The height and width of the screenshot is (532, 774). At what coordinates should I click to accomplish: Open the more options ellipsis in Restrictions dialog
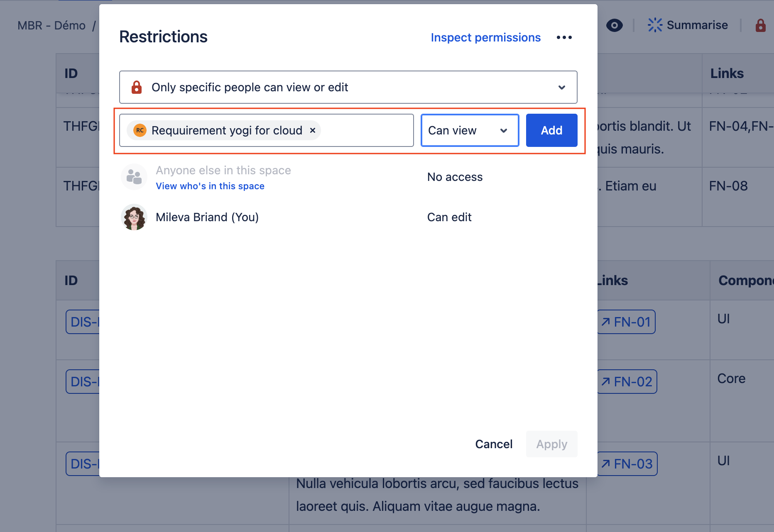click(564, 37)
